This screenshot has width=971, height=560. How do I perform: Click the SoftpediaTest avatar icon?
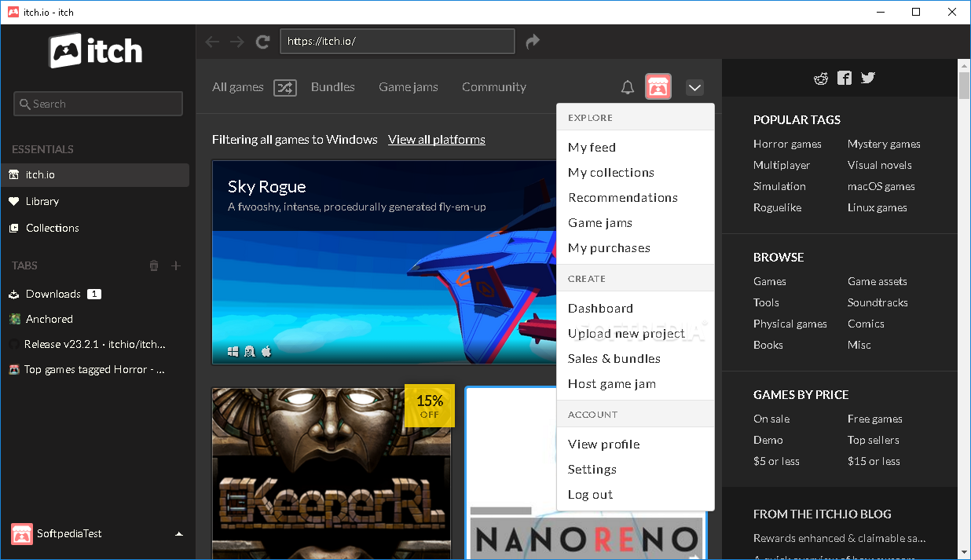(x=22, y=534)
